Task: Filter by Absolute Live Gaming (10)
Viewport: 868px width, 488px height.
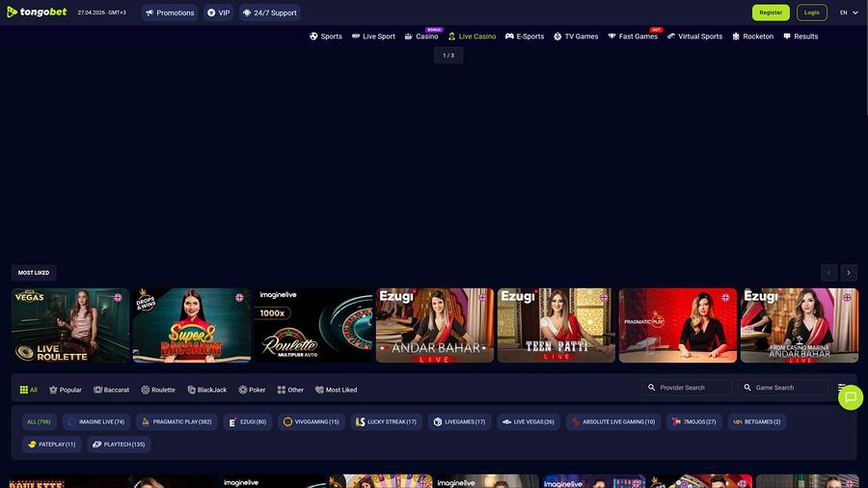Action: point(612,421)
